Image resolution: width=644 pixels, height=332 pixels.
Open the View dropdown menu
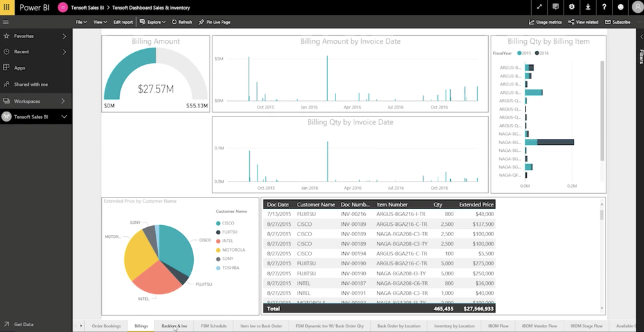(100, 22)
